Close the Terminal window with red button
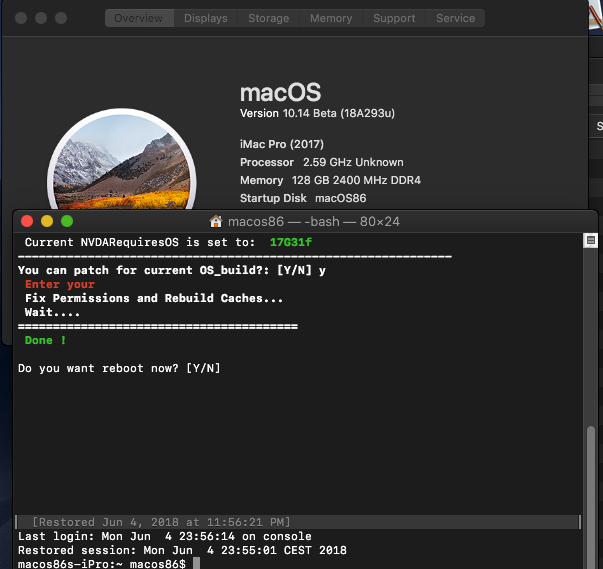The width and height of the screenshot is (603, 569). coord(27,221)
